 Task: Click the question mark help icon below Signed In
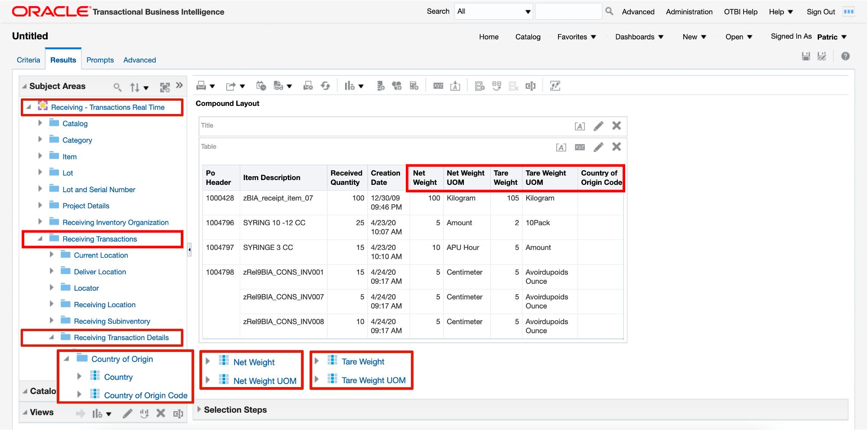pyautogui.click(x=845, y=56)
